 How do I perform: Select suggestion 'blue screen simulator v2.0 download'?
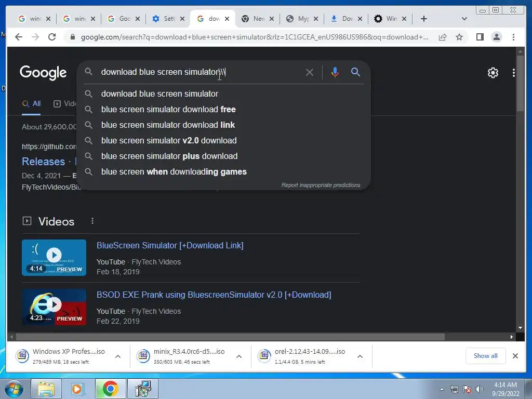(224, 140)
